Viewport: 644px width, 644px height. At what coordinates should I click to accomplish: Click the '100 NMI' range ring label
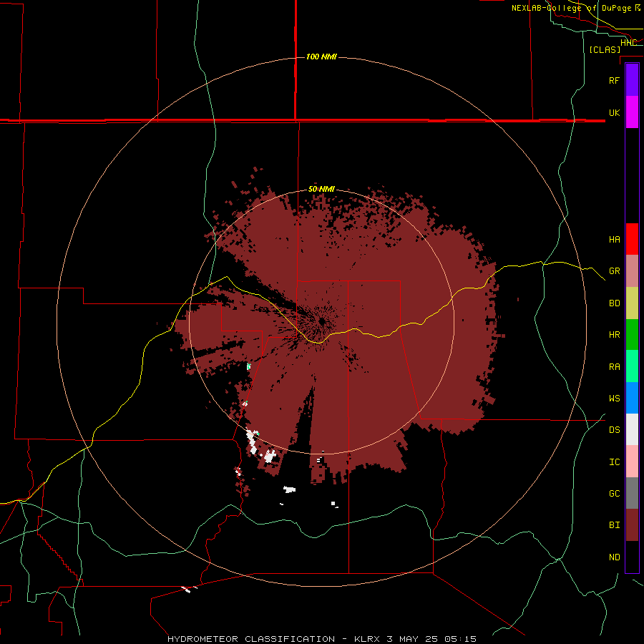coord(321,57)
